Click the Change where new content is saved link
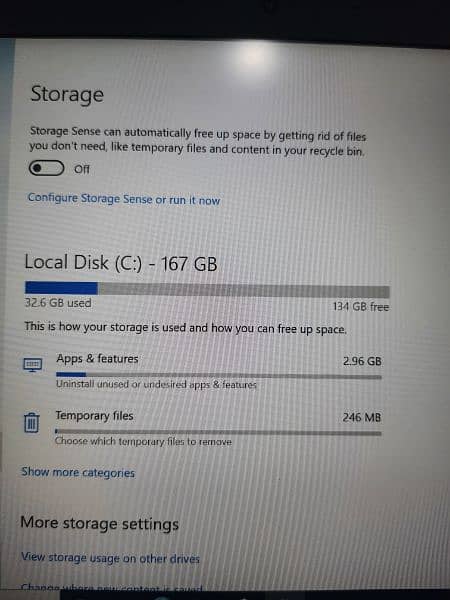Screen dimensions: 450x600 pyautogui.click(x=111, y=587)
